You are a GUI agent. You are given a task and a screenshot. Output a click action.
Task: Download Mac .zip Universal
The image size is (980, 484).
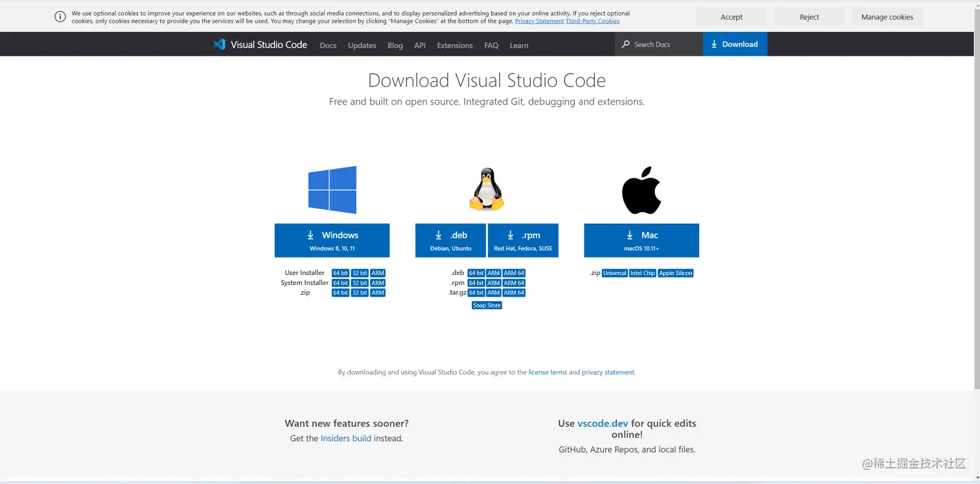614,273
